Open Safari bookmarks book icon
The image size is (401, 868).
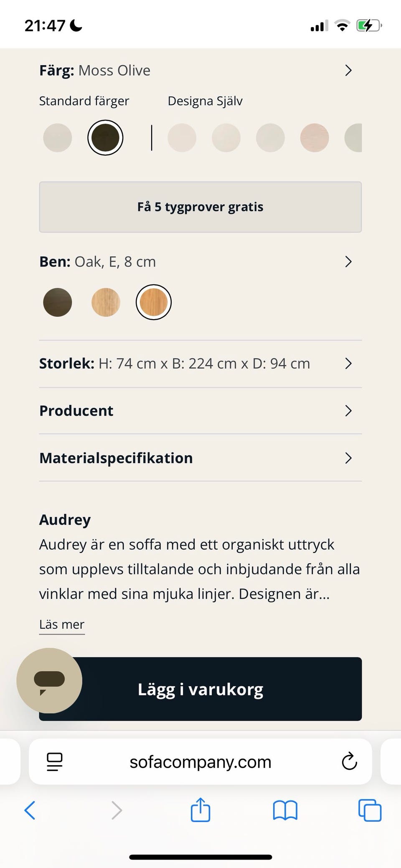pyautogui.click(x=285, y=810)
